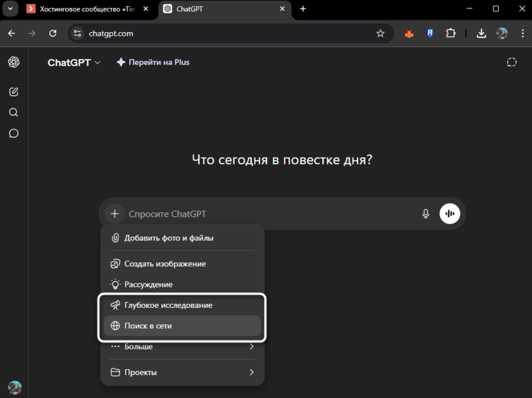Go forward with the forward arrow
The height and width of the screenshot is (398, 532).
(x=32, y=33)
